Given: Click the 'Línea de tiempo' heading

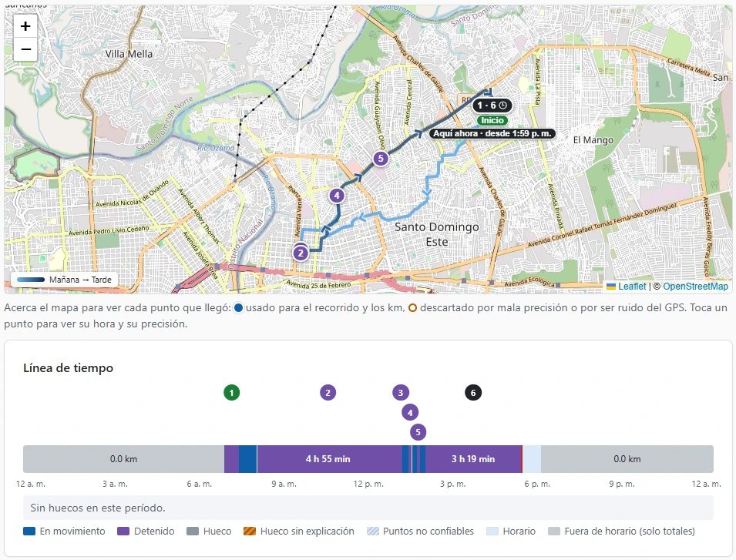Looking at the screenshot, I should coord(68,367).
